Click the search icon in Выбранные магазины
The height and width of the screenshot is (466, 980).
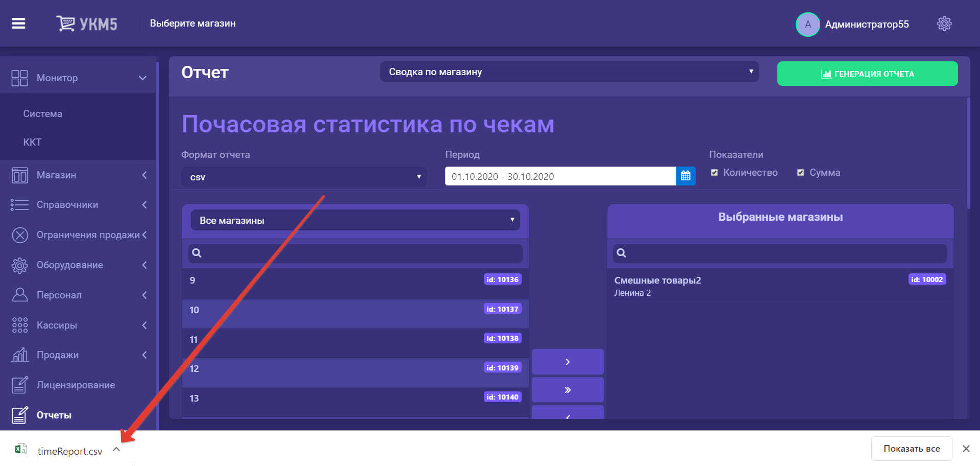coord(621,253)
